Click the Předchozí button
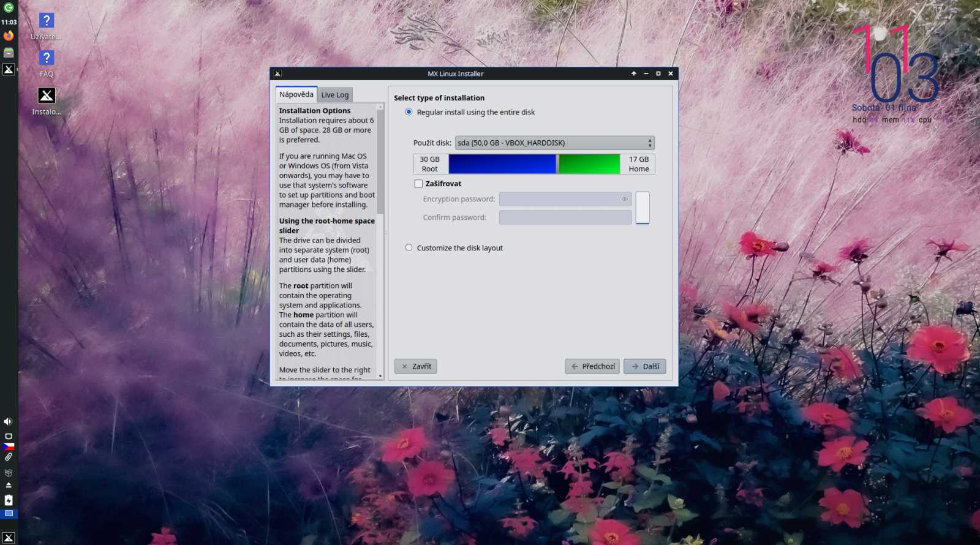 click(x=592, y=366)
